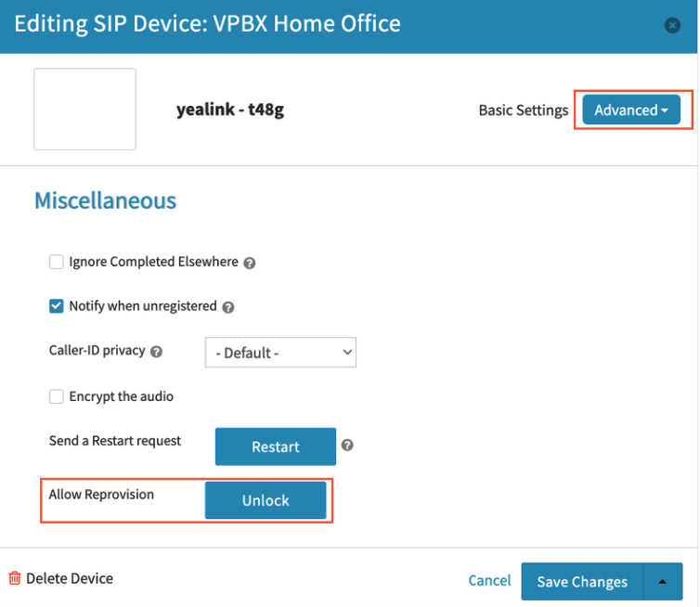Click help icon next to Restart button
Image resolution: width=700 pixels, height=607 pixels.
(347, 445)
